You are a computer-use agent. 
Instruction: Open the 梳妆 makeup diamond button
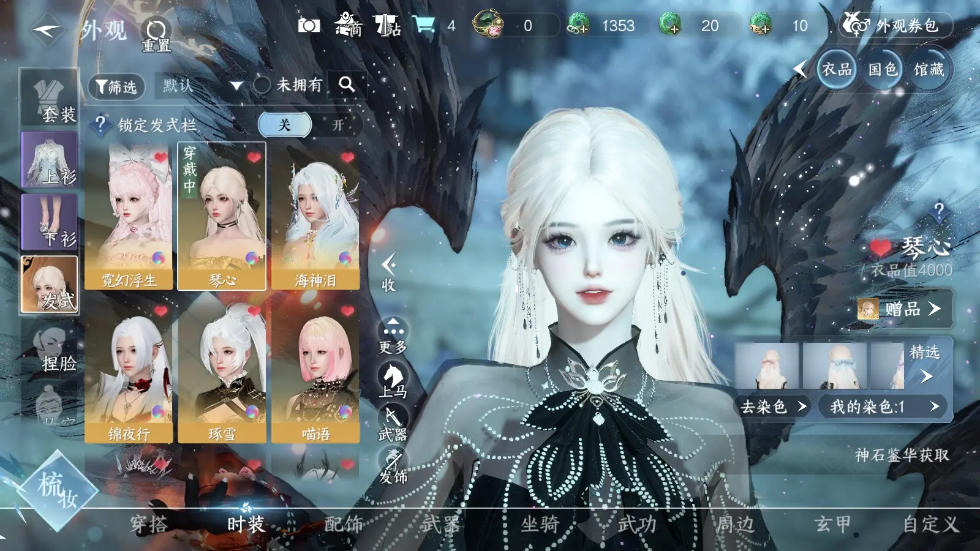[x=57, y=491]
